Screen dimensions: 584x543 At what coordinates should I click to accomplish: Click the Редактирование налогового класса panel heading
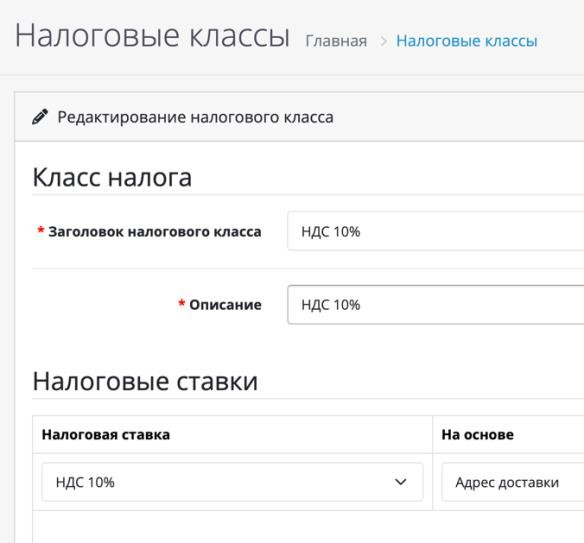[x=195, y=117]
